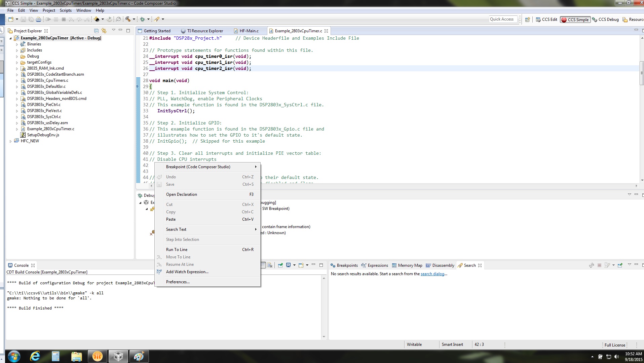
Task: Click the Debug bug icon in toolbar
Action: pyautogui.click(x=143, y=19)
